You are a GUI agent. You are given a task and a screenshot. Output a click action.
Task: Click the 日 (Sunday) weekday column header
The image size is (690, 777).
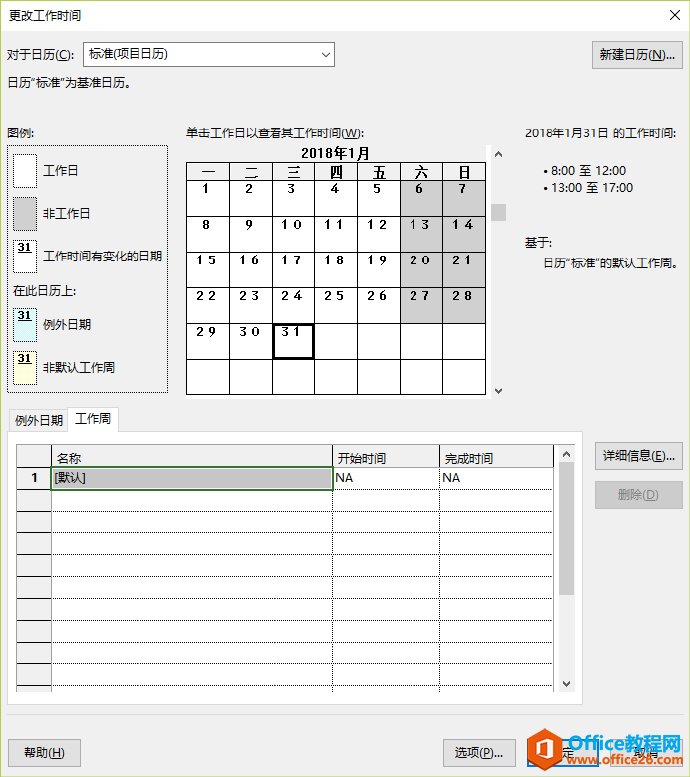(464, 171)
